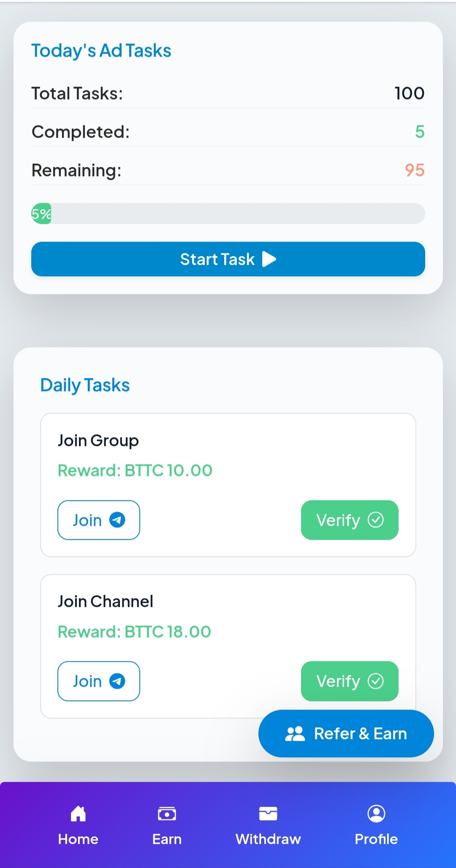Tap the Home house icon
The height and width of the screenshot is (868, 456).
point(78,814)
